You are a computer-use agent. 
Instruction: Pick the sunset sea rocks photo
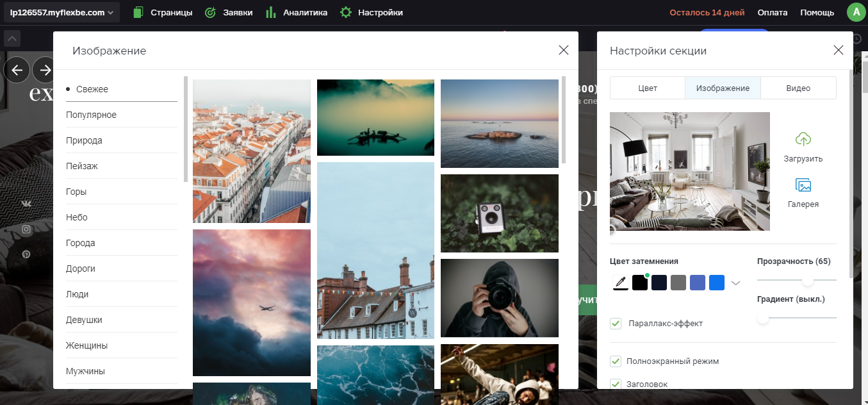(500, 124)
